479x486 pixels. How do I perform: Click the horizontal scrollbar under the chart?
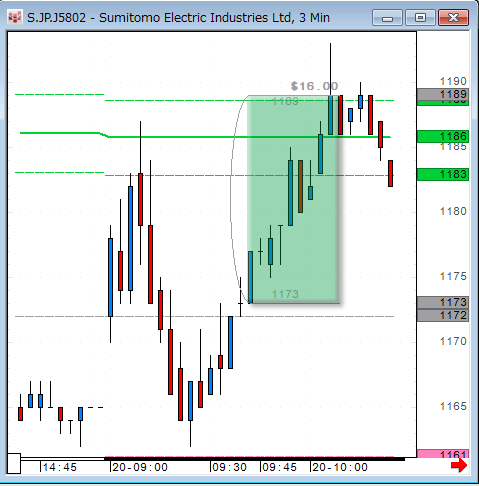[213, 459]
